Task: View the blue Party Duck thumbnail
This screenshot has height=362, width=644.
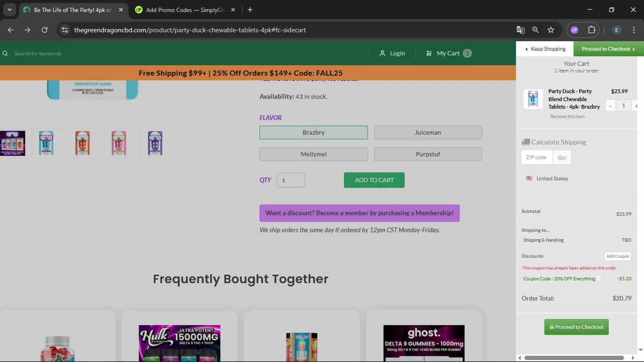Action: (x=46, y=143)
